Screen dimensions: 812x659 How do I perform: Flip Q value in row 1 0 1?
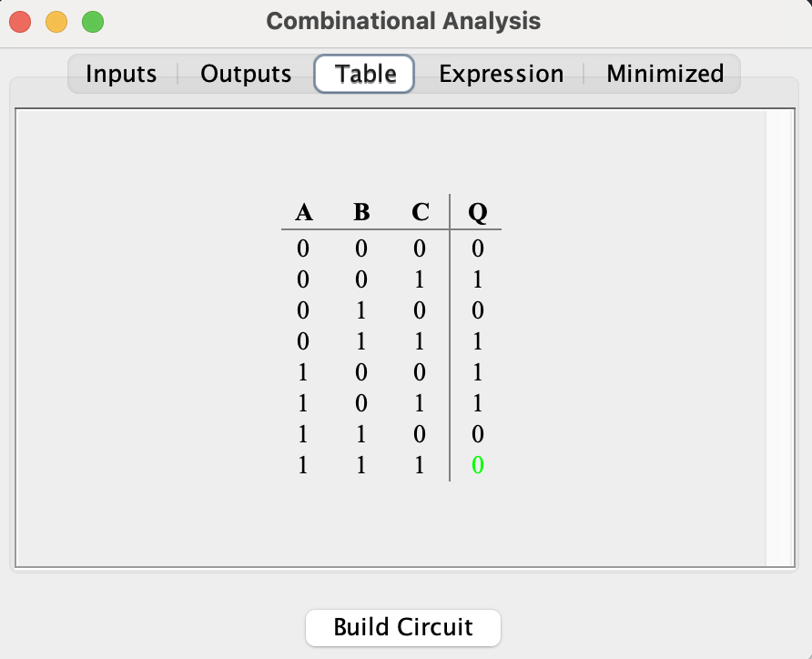[x=477, y=403]
